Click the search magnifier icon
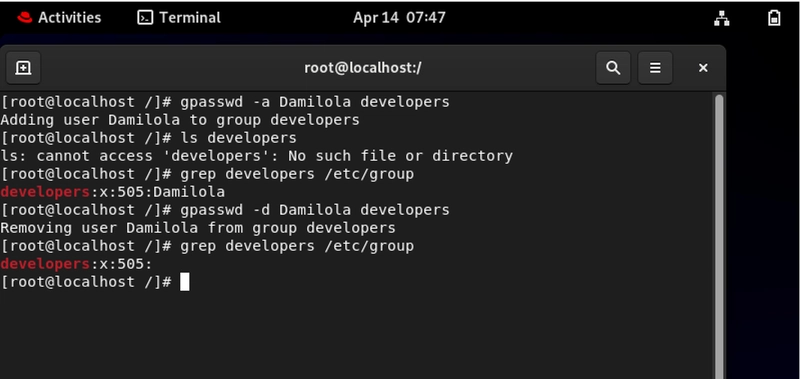 pos(613,68)
